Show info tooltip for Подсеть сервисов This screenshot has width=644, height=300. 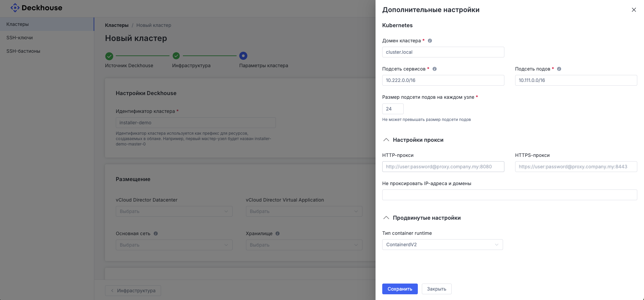pyautogui.click(x=435, y=69)
